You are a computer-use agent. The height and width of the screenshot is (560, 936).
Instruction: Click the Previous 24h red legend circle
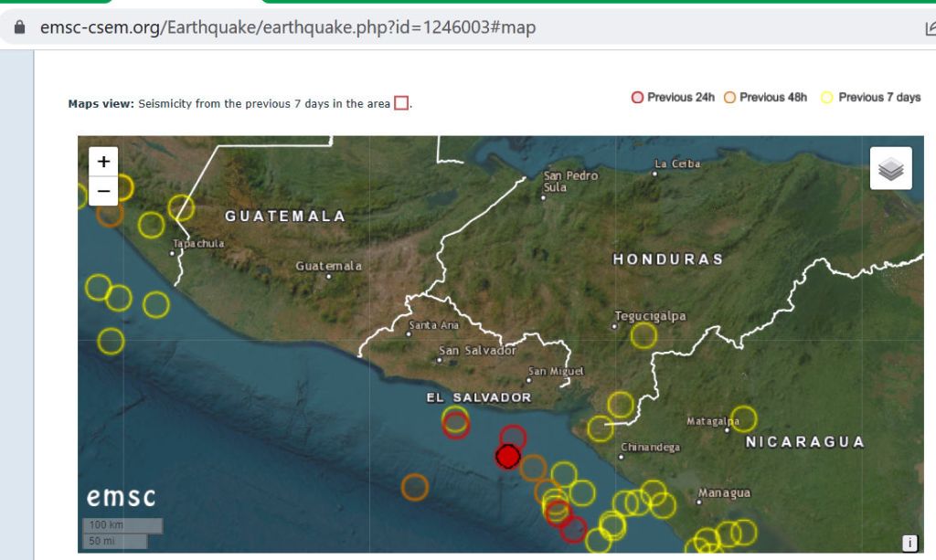coord(637,98)
